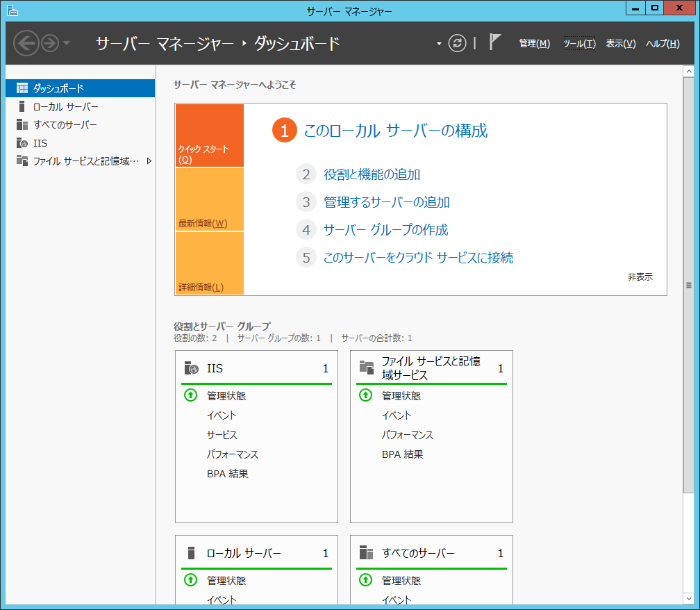Click the IIS tile header icon
This screenshot has width=700, height=610.
pos(192,368)
